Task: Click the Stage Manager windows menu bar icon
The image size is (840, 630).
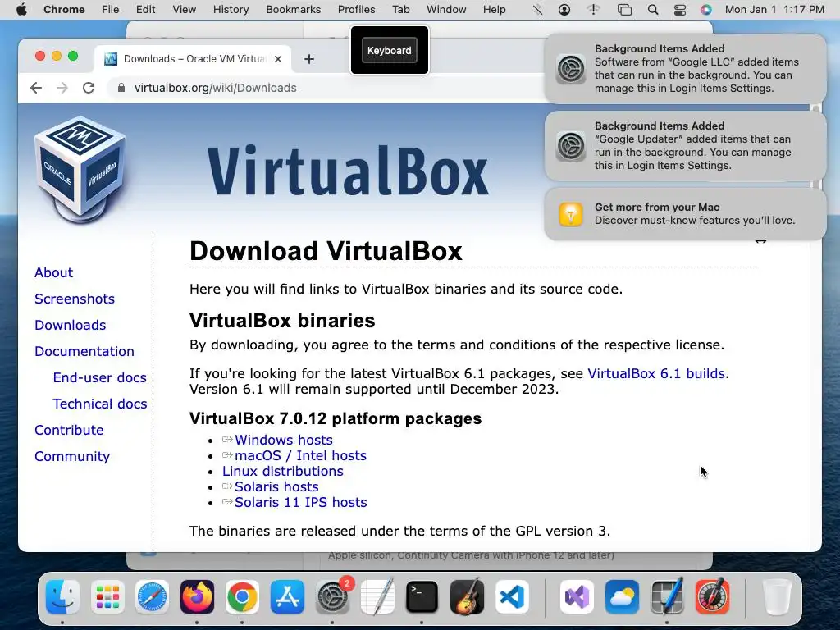Action: point(624,10)
